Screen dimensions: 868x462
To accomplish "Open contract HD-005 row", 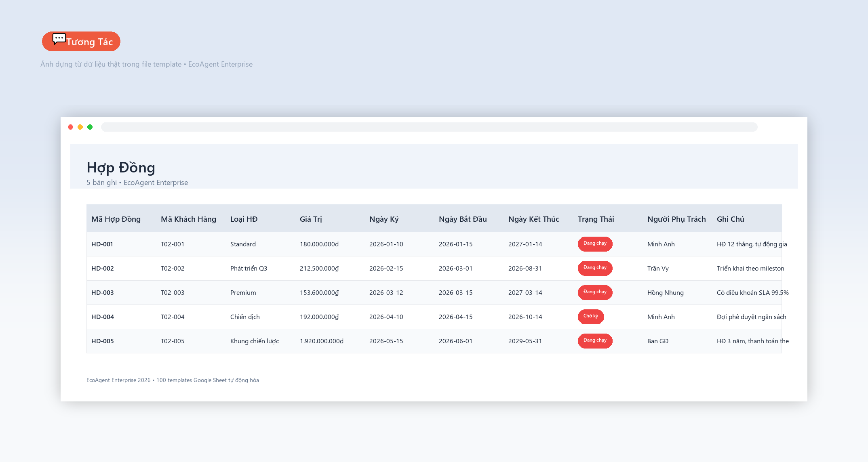I will [434, 341].
